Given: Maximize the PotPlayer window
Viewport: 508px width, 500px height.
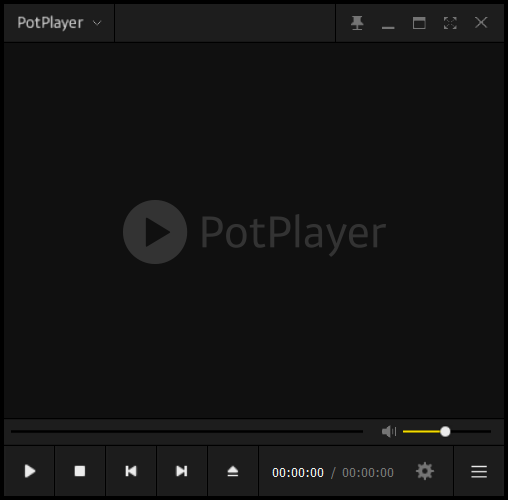Looking at the screenshot, I should [419, 23].
